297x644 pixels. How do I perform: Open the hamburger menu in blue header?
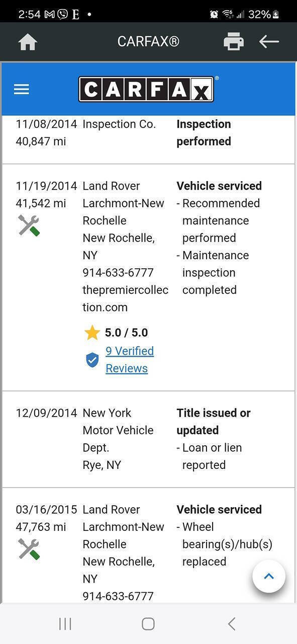(22, 90)
